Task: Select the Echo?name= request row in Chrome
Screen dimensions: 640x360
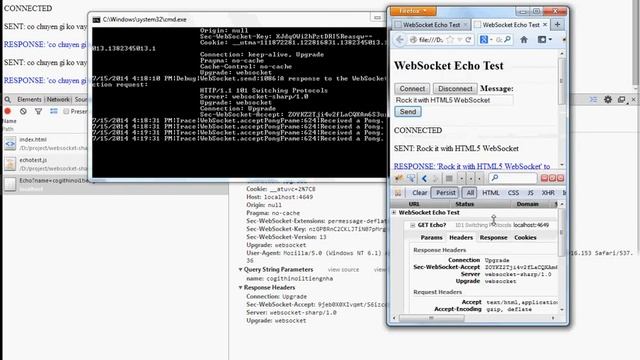Action: click(x=116, y=184)
